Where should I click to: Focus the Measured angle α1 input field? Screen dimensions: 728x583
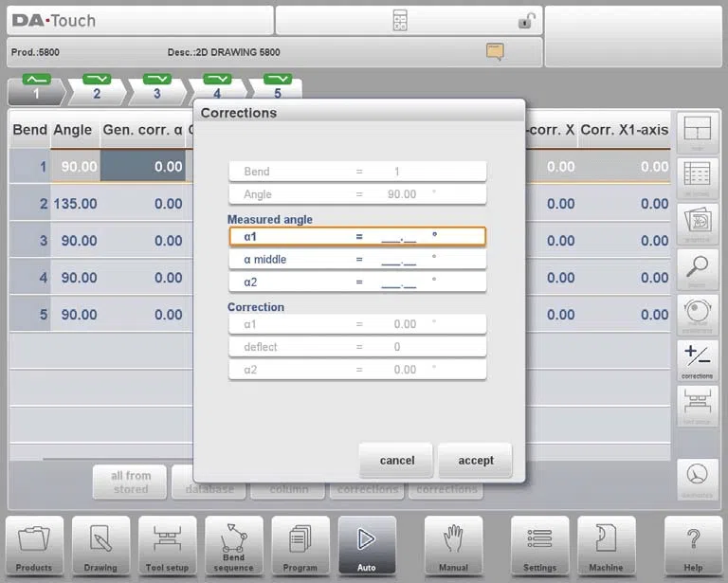357,237
